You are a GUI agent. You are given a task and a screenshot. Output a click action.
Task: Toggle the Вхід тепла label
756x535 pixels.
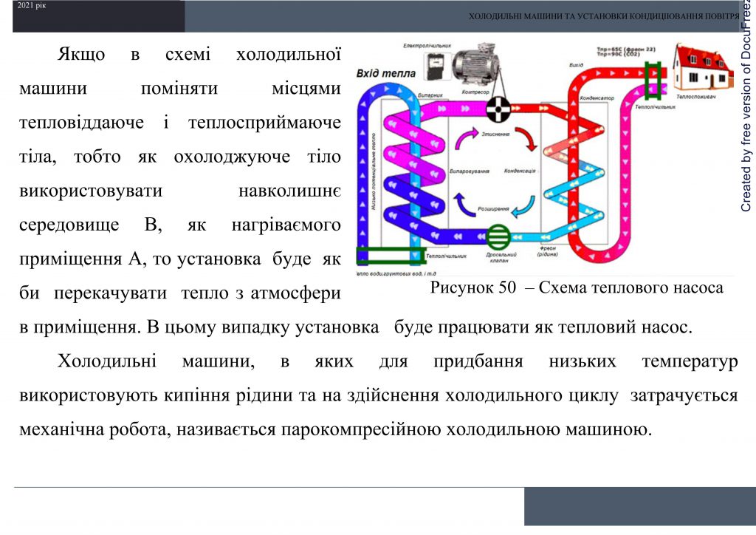coord(385,72)
